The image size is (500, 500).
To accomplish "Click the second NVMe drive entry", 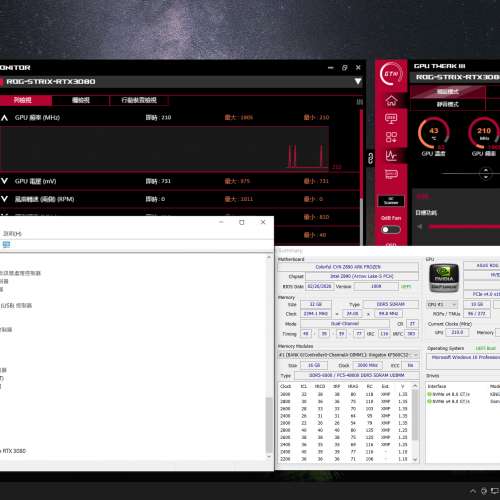I will 449,401.
